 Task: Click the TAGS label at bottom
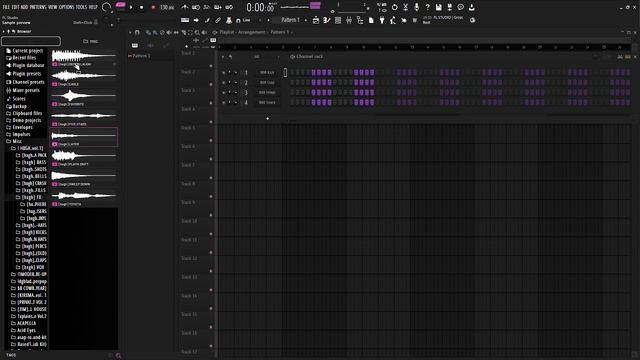(11, 355)
